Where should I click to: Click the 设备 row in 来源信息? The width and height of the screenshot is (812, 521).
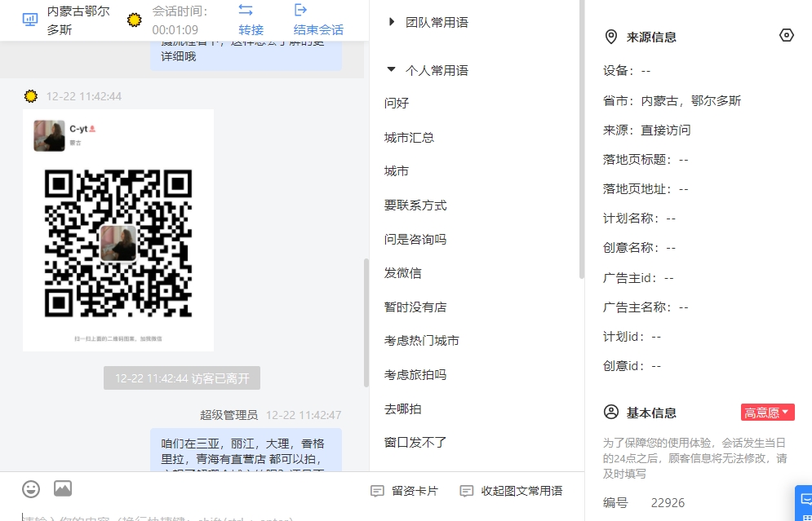(627, 71)
